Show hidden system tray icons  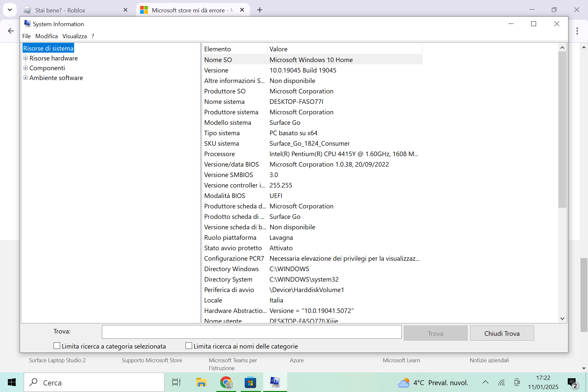pos(485,382)
